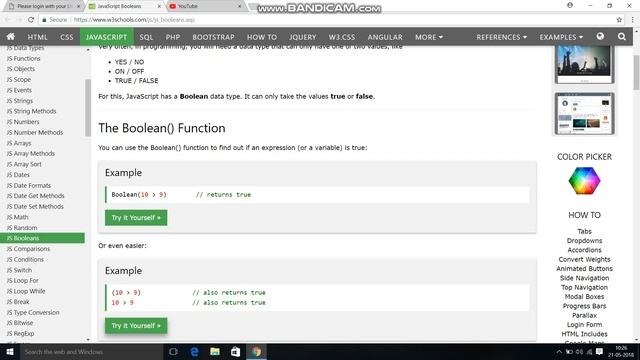Screen dimensions: 640x360
Task: Launch Microsoft Edge from taskbar
Action: [x=194, y=351]
